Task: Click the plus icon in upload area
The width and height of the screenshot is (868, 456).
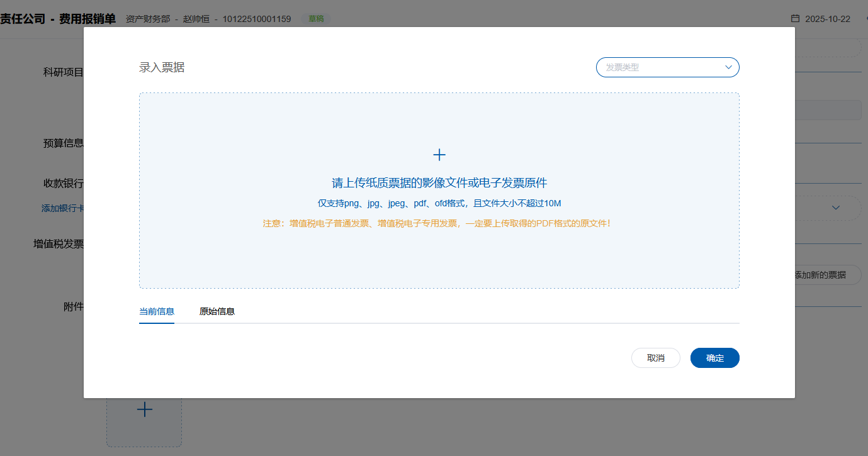Action: pos(439,155)
